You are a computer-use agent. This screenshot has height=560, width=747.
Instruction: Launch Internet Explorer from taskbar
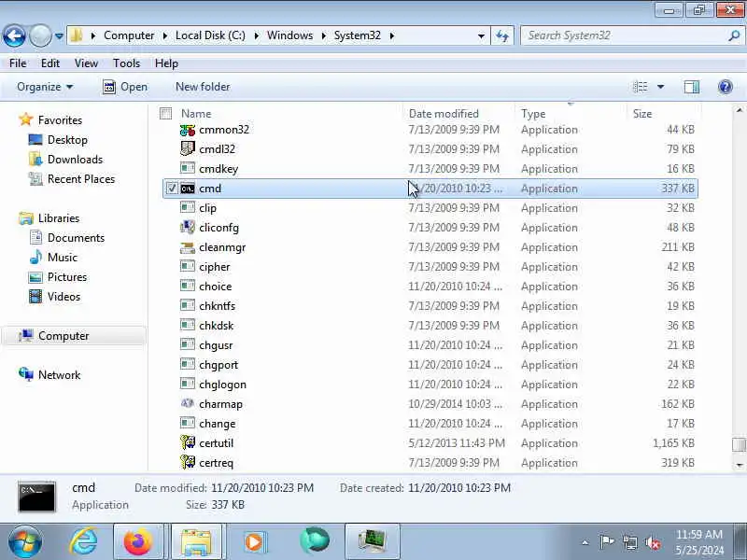(x=83, y=541)
